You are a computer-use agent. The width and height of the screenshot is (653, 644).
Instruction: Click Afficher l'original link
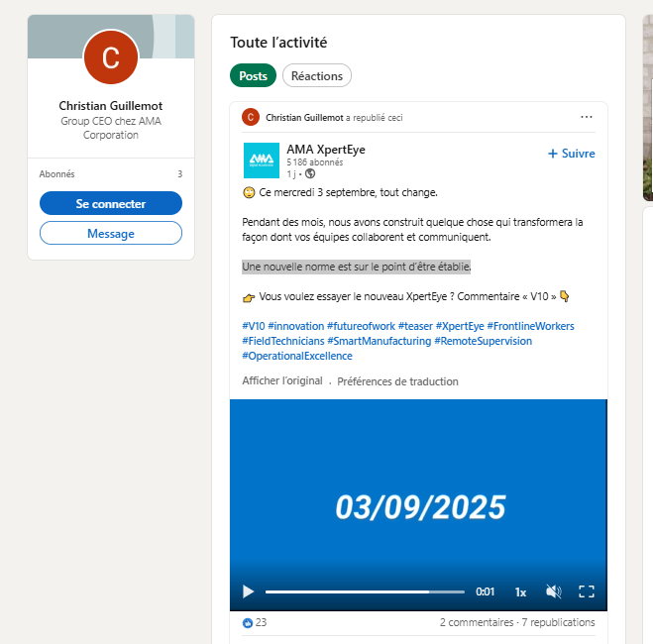point(282,380)
